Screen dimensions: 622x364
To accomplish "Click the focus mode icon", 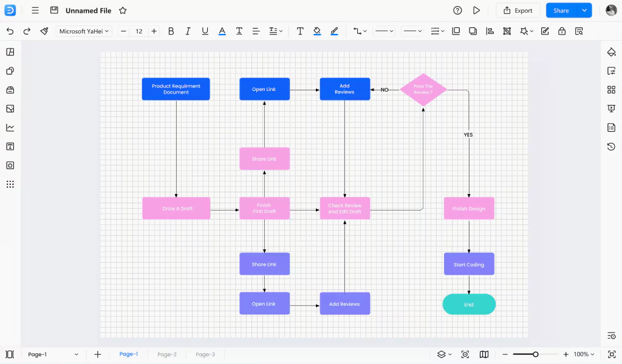I will 465,354.
